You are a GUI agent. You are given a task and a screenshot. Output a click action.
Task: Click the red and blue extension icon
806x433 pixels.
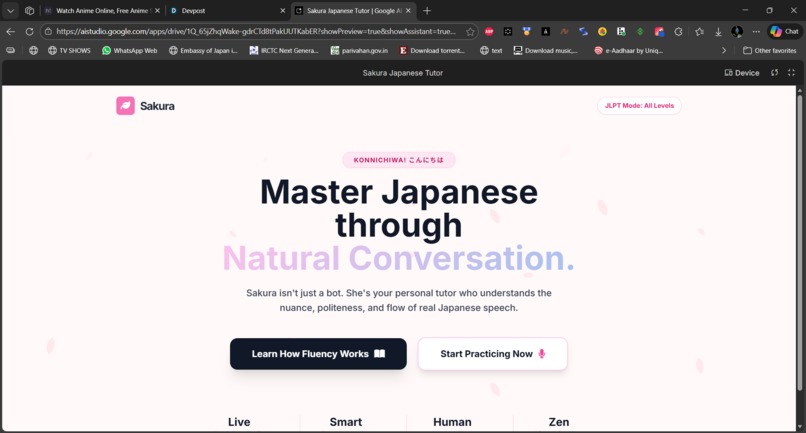pyautogui.click(x=659, y=31)
